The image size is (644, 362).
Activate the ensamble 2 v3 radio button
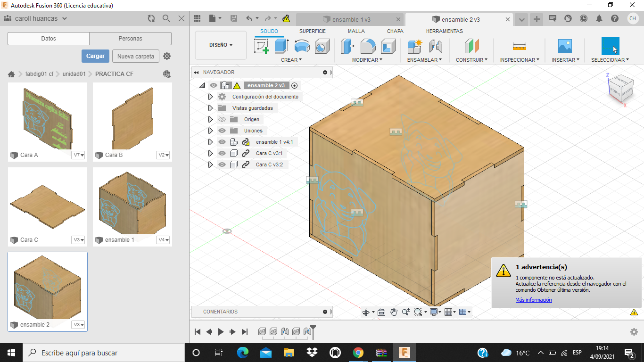295,85
